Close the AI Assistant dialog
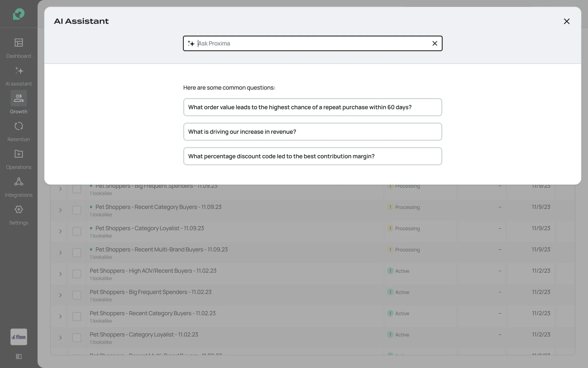 (x=566, y=21)
